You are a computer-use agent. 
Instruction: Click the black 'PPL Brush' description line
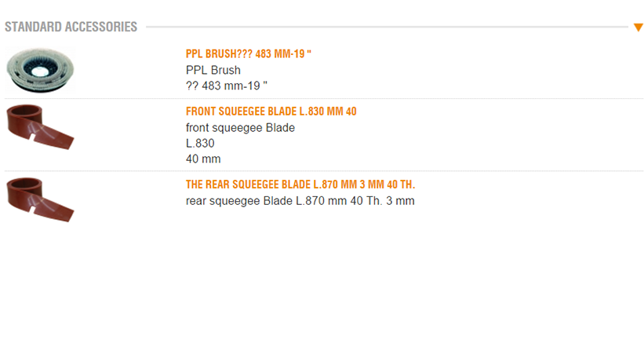coord(213,70)
